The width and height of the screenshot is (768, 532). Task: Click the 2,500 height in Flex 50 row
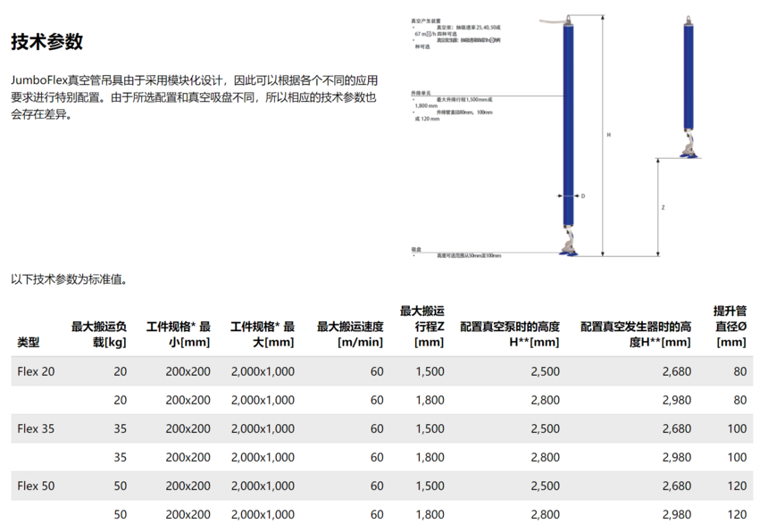[x=545, y=486]
